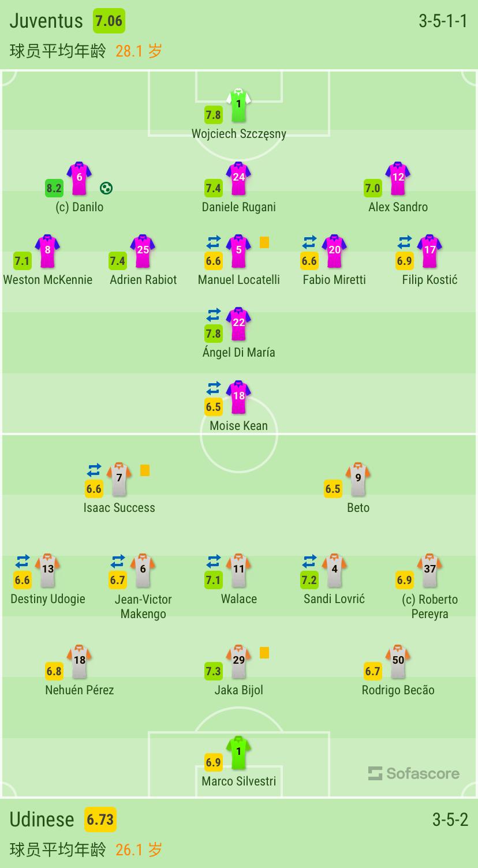Click Manuel Locatelli's yellow card icon
The width and height of the screenshot is (478, 868).
pyautogui.click(x=264, y=242)
